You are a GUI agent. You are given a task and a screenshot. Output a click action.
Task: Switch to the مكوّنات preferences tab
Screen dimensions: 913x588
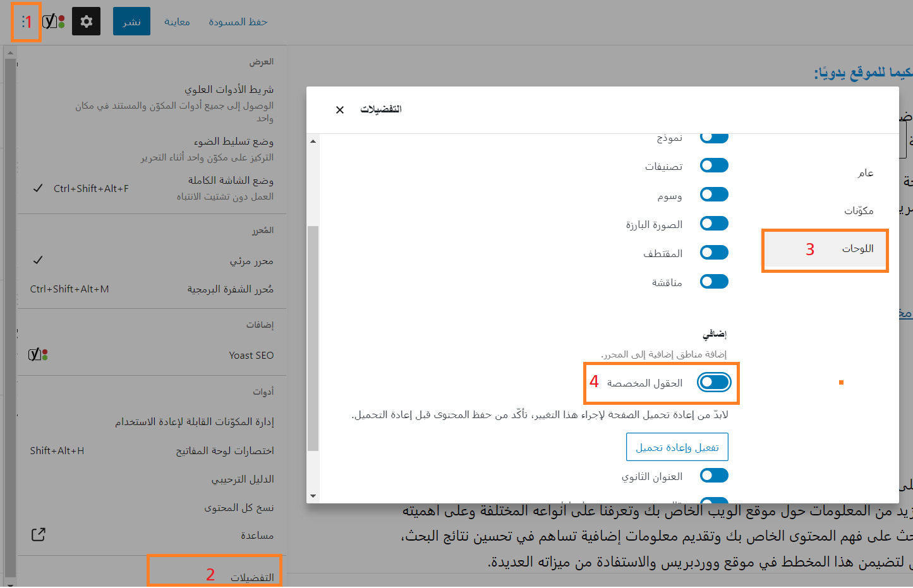pyautogui.click(x=859, y=211)
